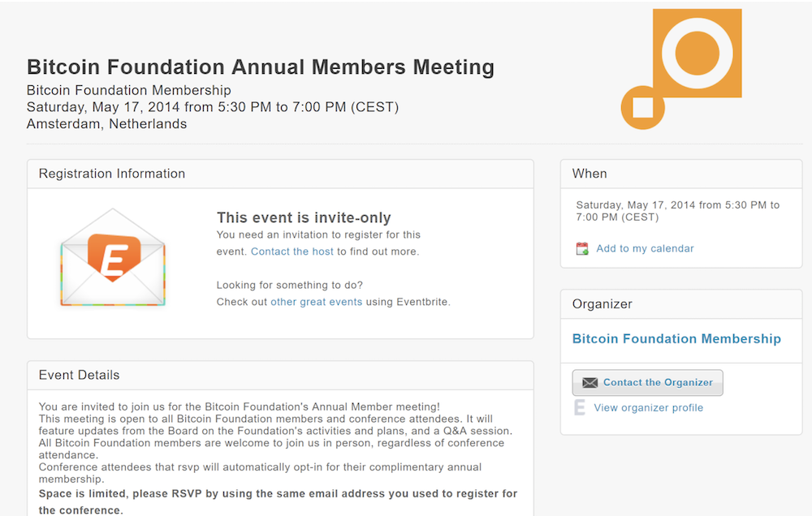Image resolution: width=812 pixels, height=516 pixels.
Task: Click the Eventbrite envelope invitation icon
Action: point(113,257)
